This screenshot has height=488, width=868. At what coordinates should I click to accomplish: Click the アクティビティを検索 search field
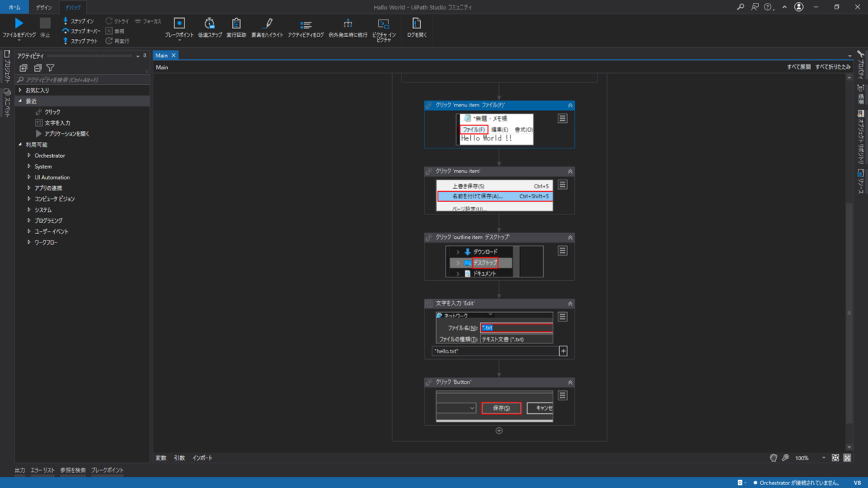click(83, 80)
